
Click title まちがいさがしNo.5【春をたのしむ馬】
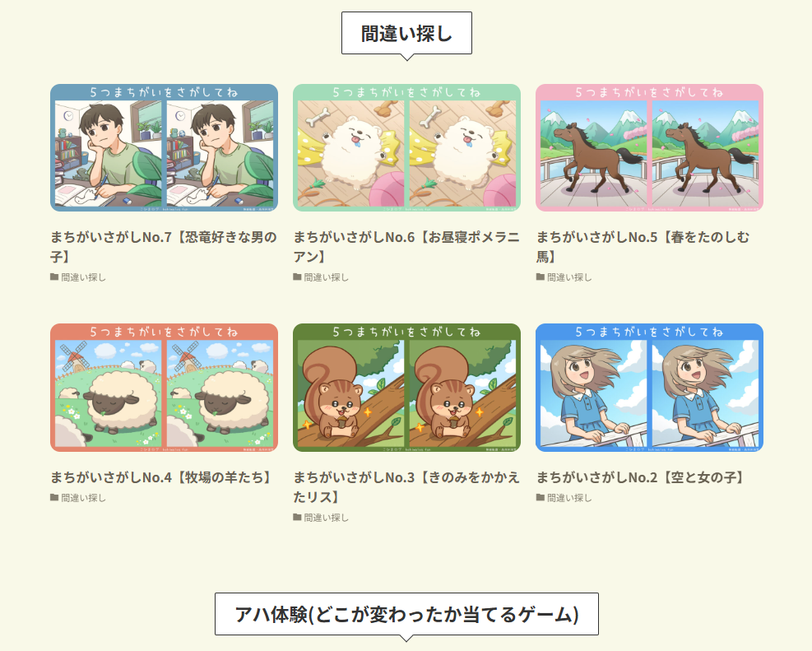[643, 247]
